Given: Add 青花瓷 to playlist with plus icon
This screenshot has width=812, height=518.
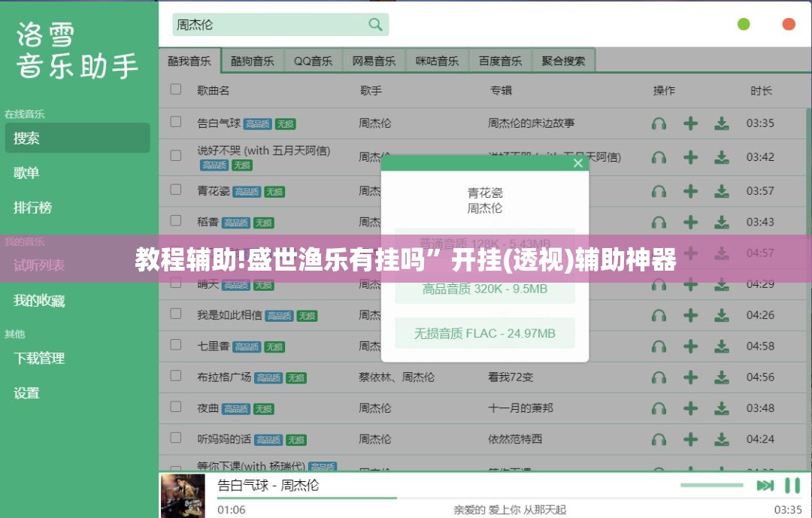Looking at the screenshot, I should (x=690, y=191).
